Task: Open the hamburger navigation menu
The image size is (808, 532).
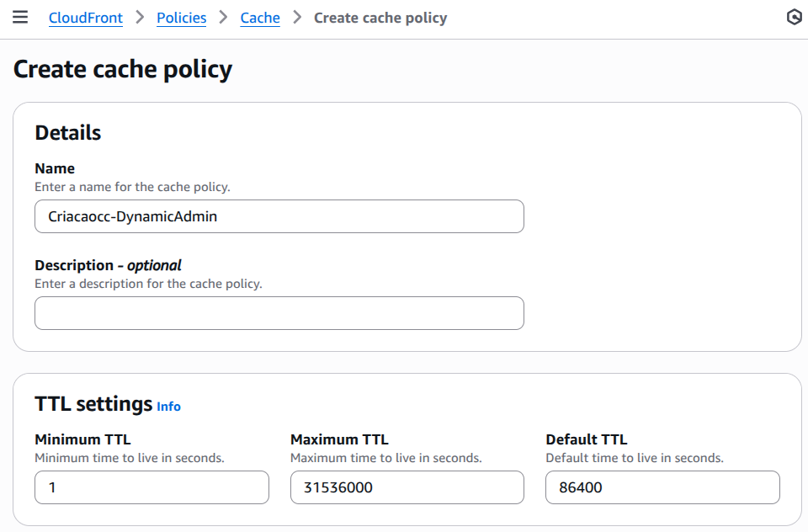Action: click(x=20, y=18)
